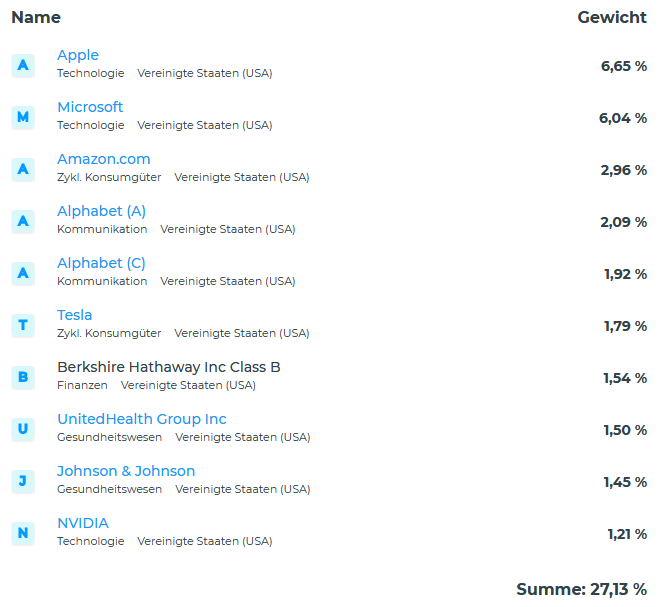Select the Amazon.com A icon badge
Image resolution: width=660 pixels, height=607 pixels.
[23, 169]
